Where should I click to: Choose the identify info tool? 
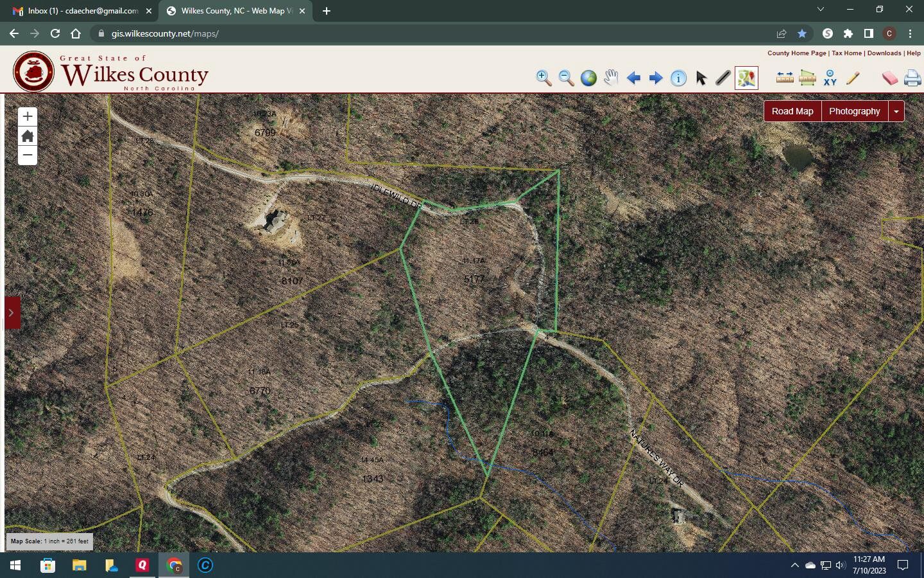click(x=678, y=78)
